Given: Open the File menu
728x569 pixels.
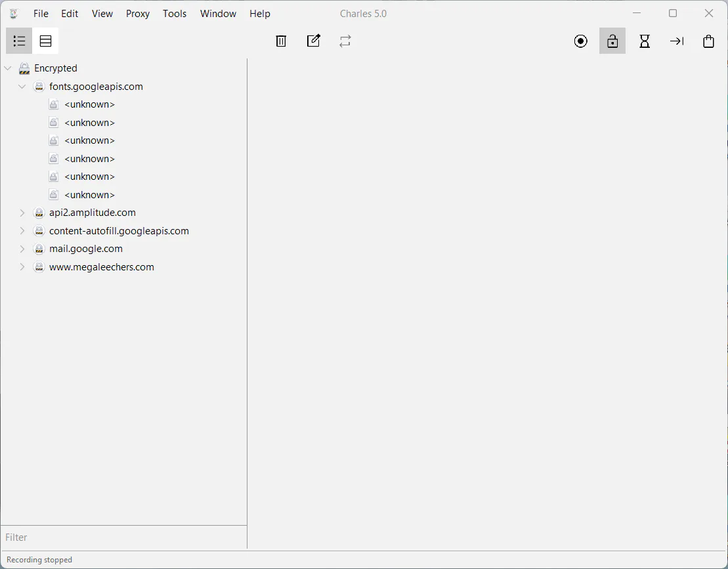Looking at the screenshot, I should tap(41, 14).
